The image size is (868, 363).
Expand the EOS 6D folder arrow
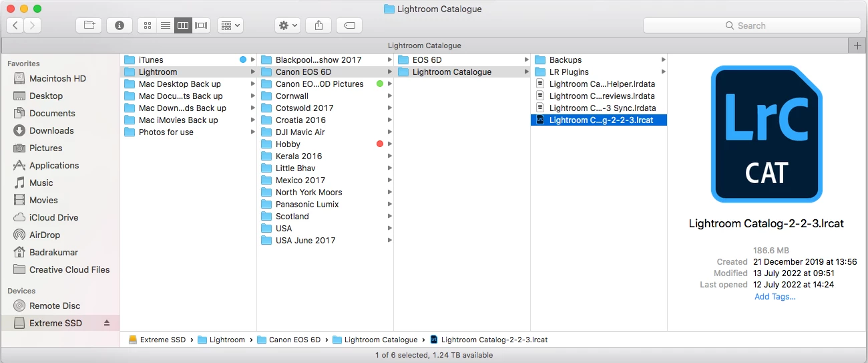(x=526, y=59)
